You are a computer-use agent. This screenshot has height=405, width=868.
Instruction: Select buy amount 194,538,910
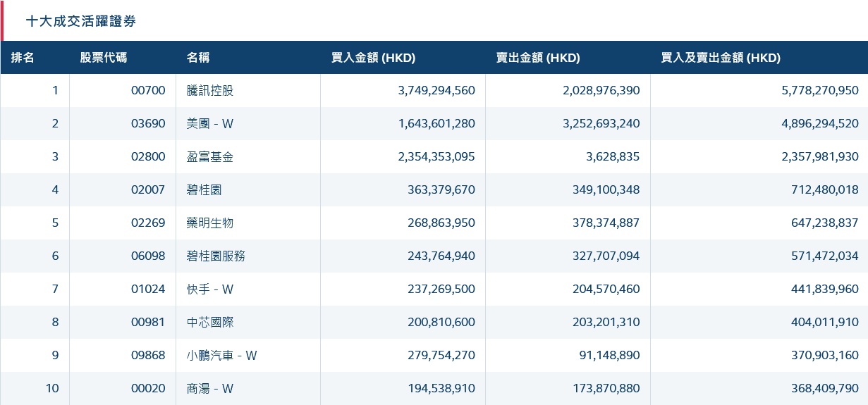click(441, 388)
